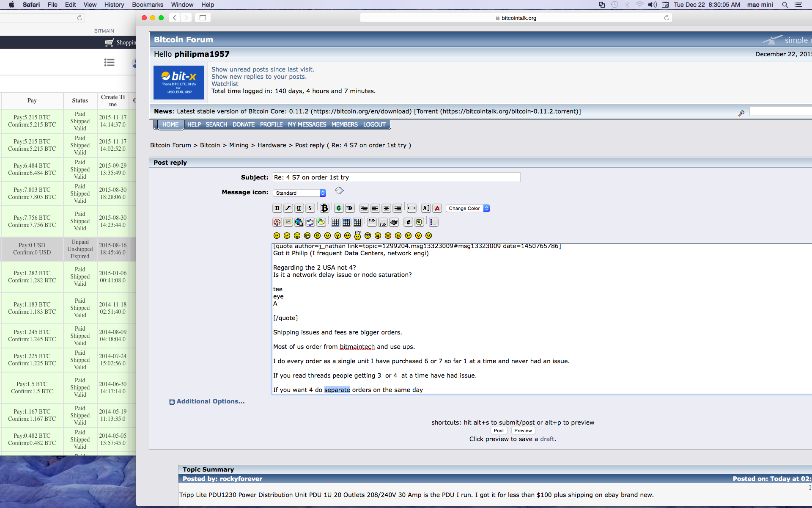This screenshot has width=812, height=508.
Task: Open the draft link
Action: point(547,439)
